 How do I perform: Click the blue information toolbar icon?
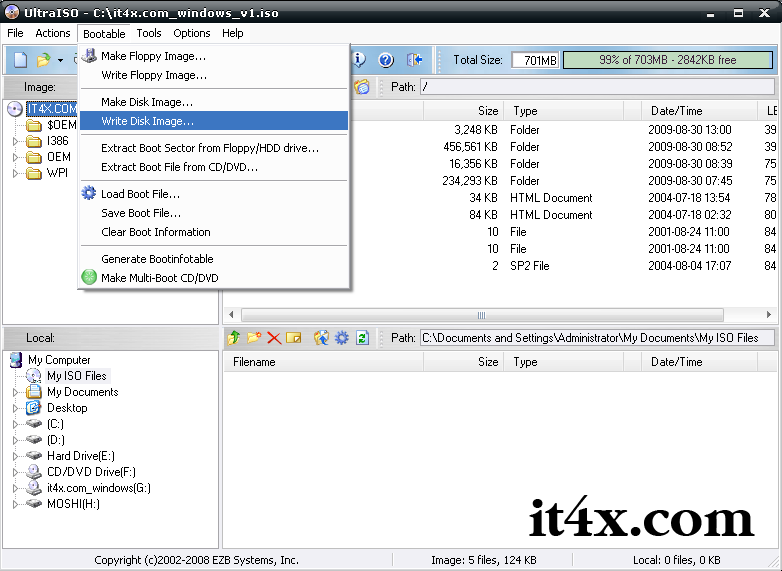(x=359, y=60)
